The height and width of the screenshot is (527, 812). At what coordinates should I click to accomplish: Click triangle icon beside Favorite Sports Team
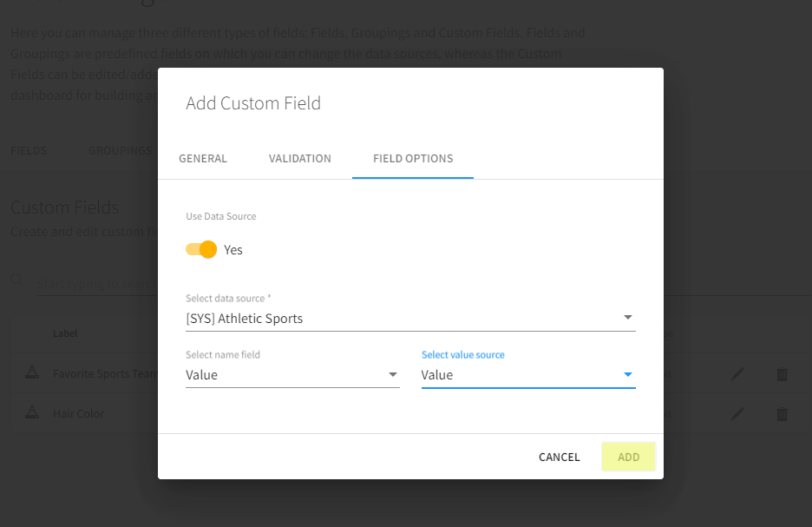coord(32,373)
